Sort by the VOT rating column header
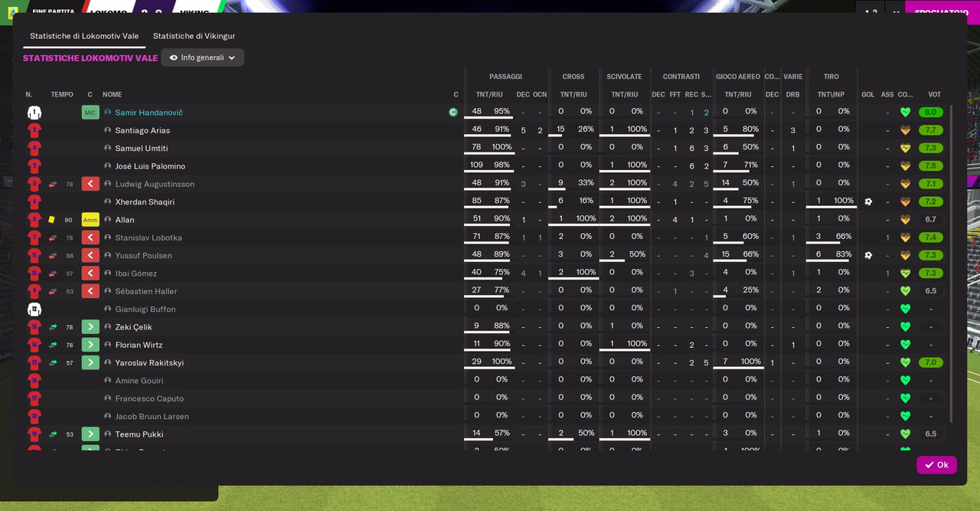The width and height of the screenshot is (980, 511). (x=934, y=95)
